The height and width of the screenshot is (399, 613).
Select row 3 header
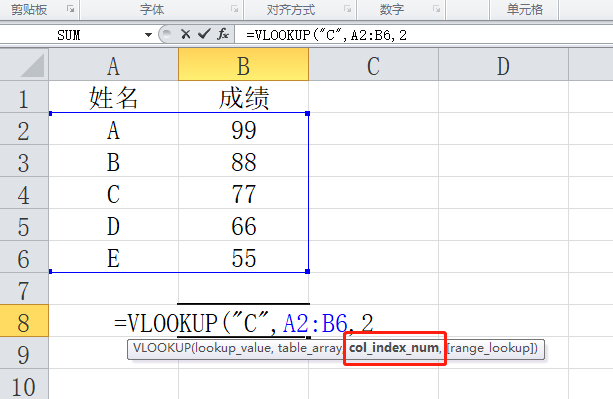coord(24,161)
